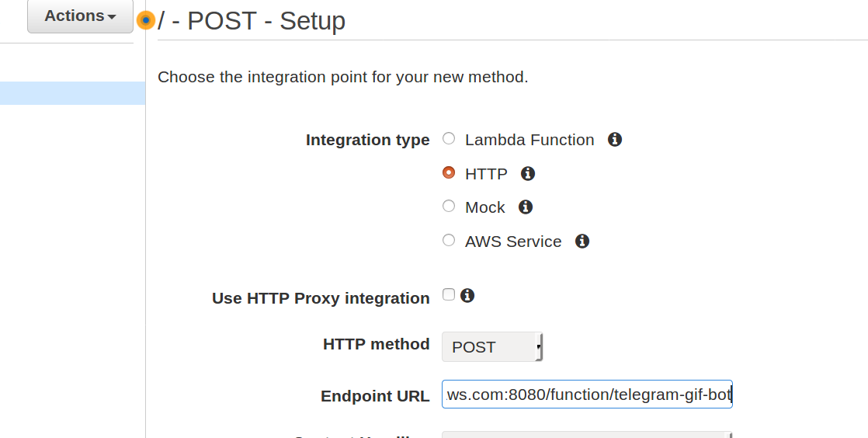Image resolution: width=868 pixels, height=438 pixels.
Task: Click the 'AWS Service' label text
Action: point(513,242)
